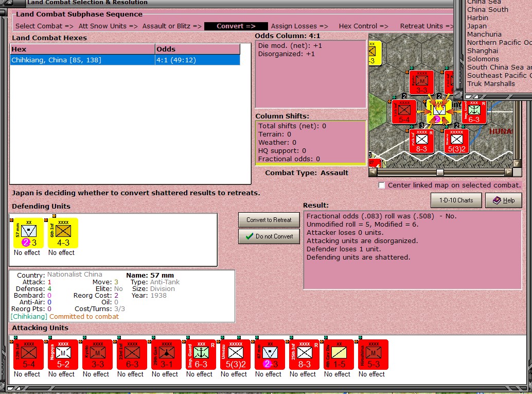Viewport: 532px width, 394px height.
Task: Click the Assault or Blitz subphase step
Action: (172, 26)
